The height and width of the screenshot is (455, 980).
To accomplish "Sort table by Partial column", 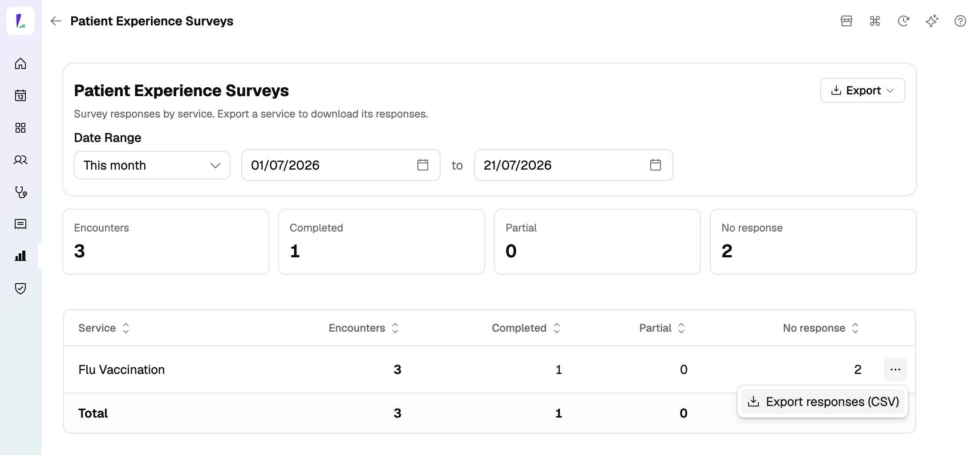I will pos(662,328).
